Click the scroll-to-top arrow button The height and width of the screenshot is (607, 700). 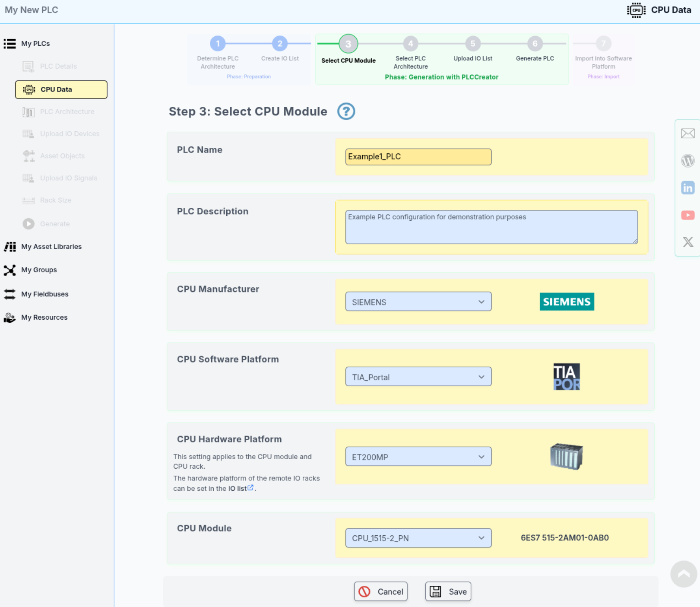[683, 574]
